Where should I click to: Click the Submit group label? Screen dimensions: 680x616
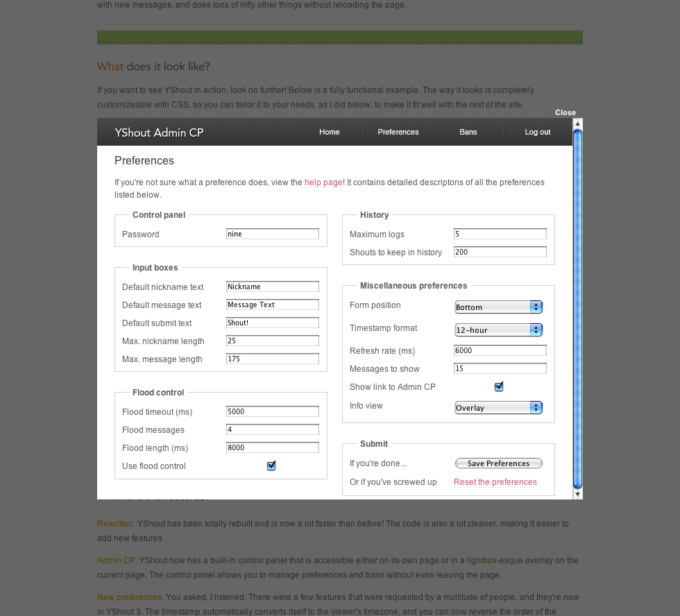(x=374, y=444)
